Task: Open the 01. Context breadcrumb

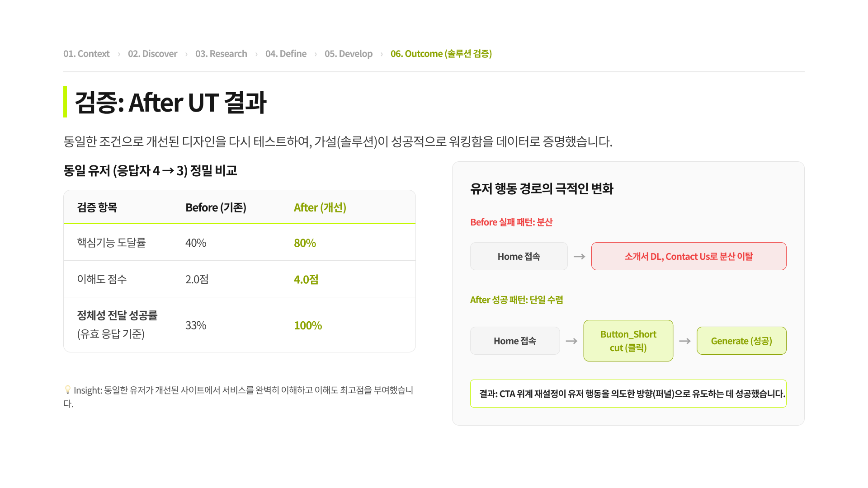Action: click(x=86, y=54)
